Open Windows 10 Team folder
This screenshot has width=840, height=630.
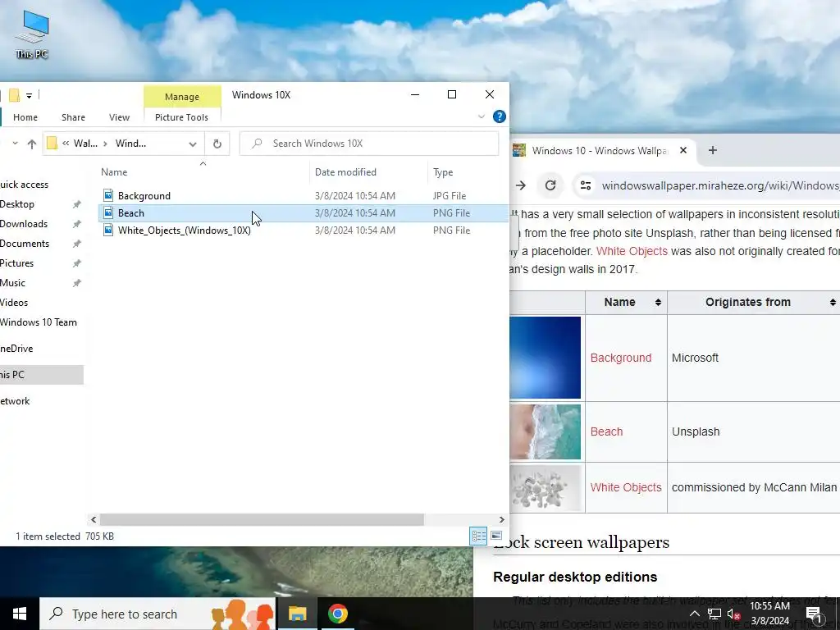click(39, 322)
